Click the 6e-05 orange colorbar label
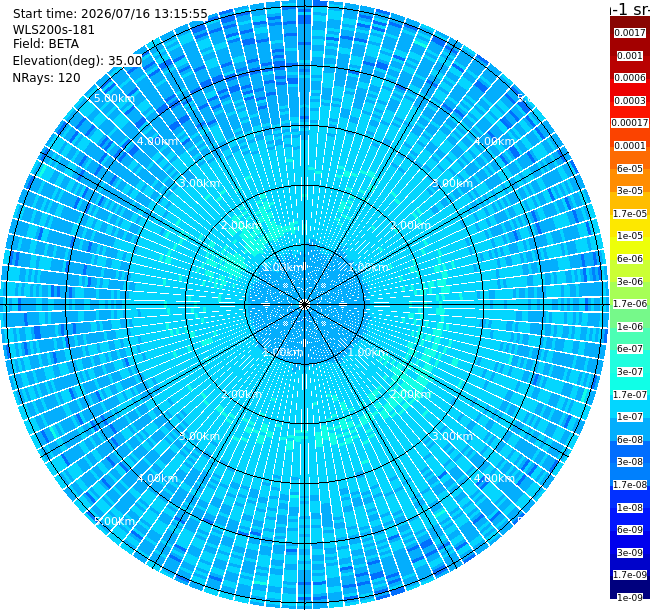The height and width of the screenshot is (610, 650). 630,169
